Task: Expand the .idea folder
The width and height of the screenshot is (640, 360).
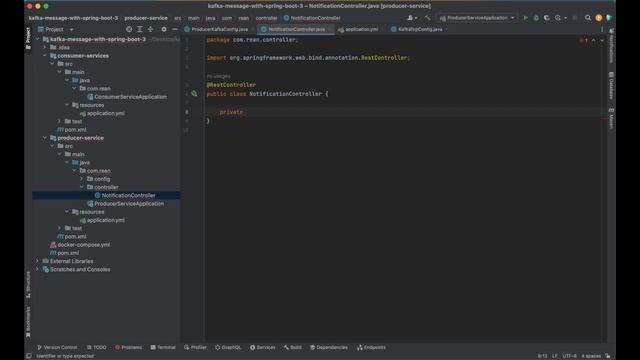Action: (x=45, y=47)
